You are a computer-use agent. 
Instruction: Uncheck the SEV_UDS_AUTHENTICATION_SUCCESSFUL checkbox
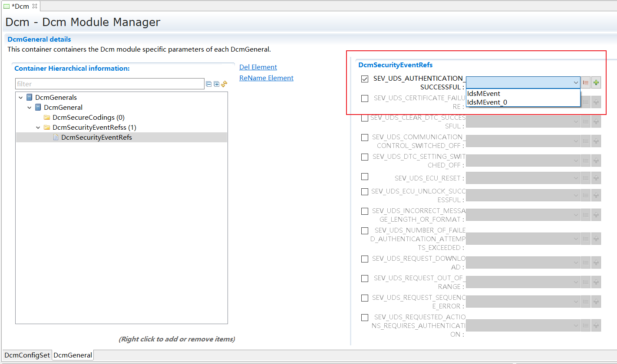(x=365, y=79)
